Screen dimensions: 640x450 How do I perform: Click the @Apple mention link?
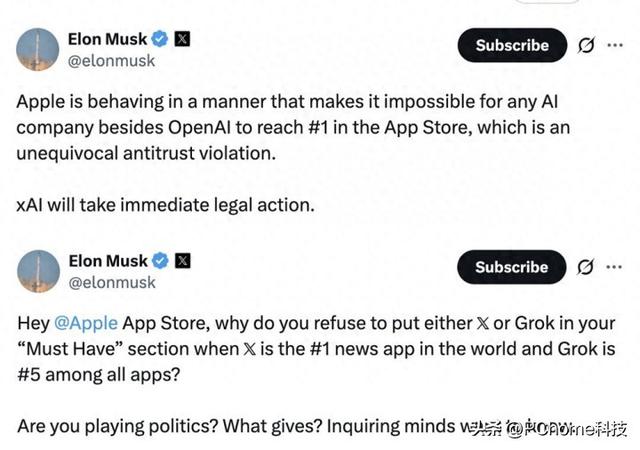click(86, 323)
